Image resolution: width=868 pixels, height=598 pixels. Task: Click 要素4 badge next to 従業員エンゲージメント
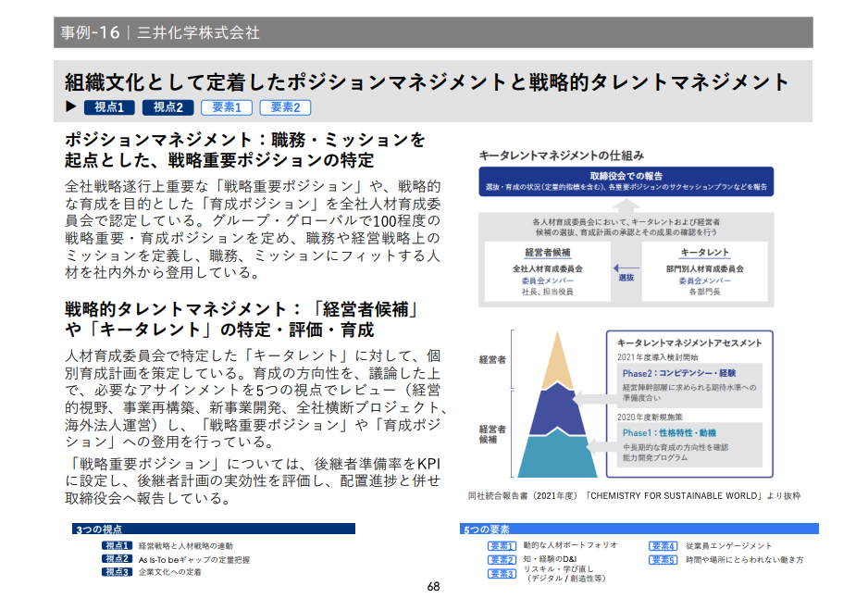pos(663,546)
